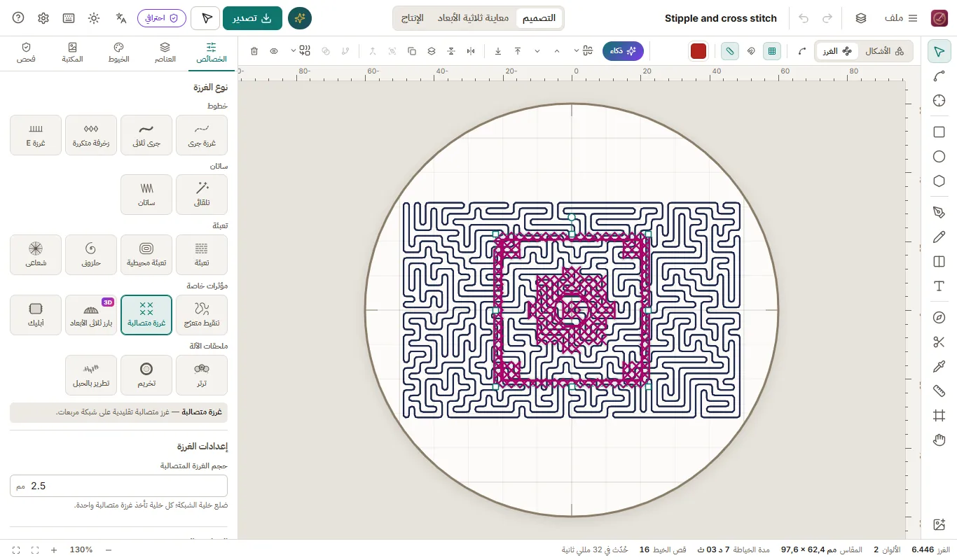Image resolution: width=957 pixels, height=560 pixels.
Task: Open the red color swatch
Action: pos(698,51)
